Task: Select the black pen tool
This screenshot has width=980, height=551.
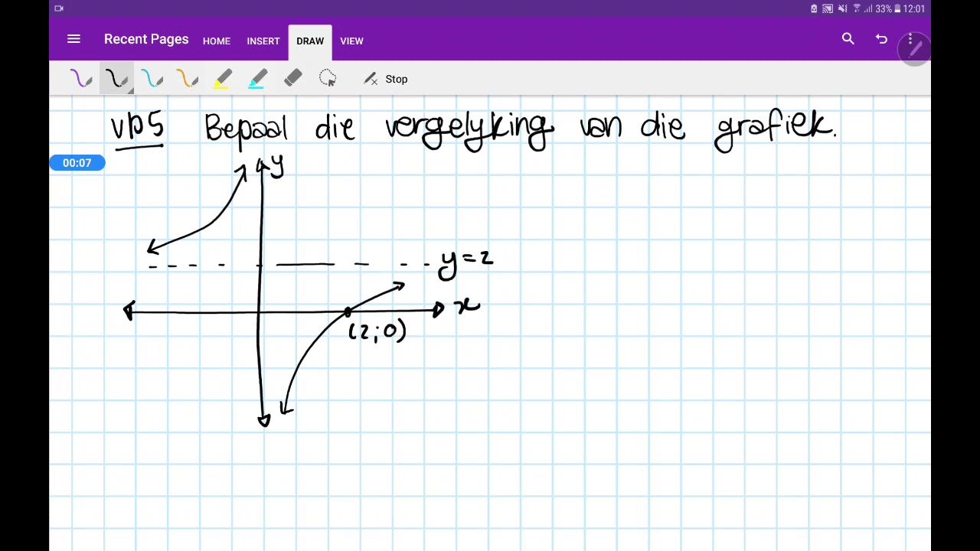Action: click(x=116, y=79)
